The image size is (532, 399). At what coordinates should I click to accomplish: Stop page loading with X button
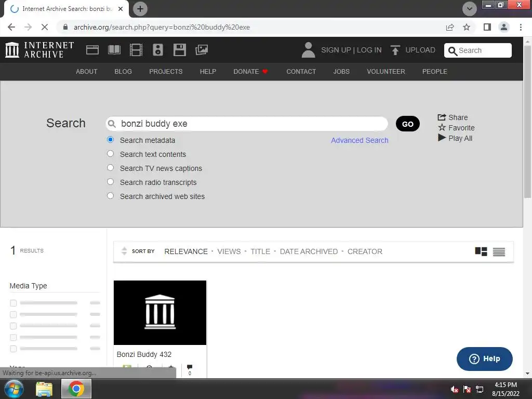(45, 27)
